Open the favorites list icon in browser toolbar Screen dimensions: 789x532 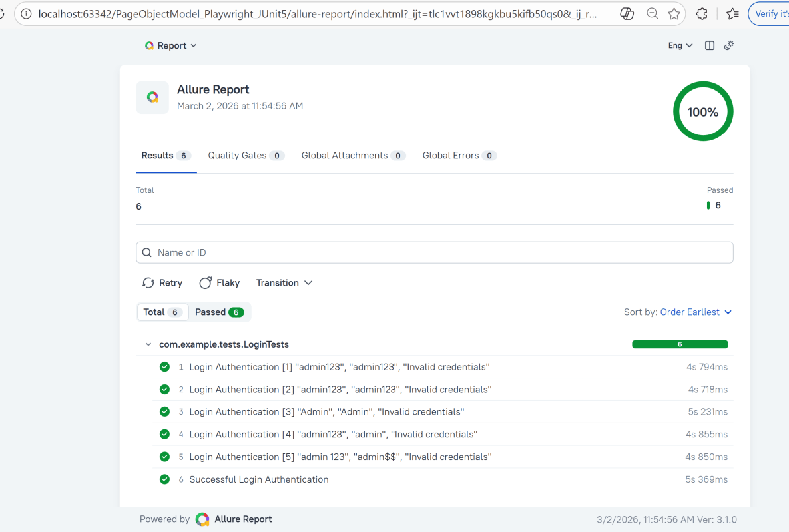point(732,14)
